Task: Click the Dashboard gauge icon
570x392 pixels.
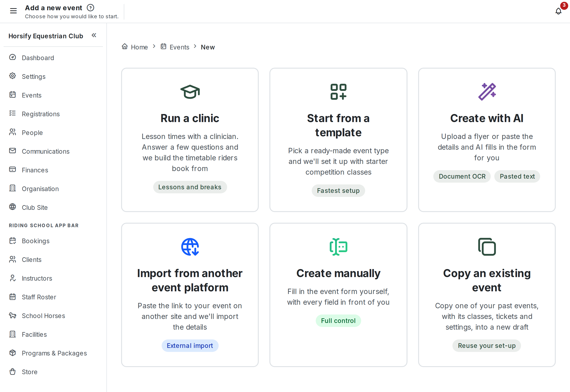Action: (x=12, y=57)
